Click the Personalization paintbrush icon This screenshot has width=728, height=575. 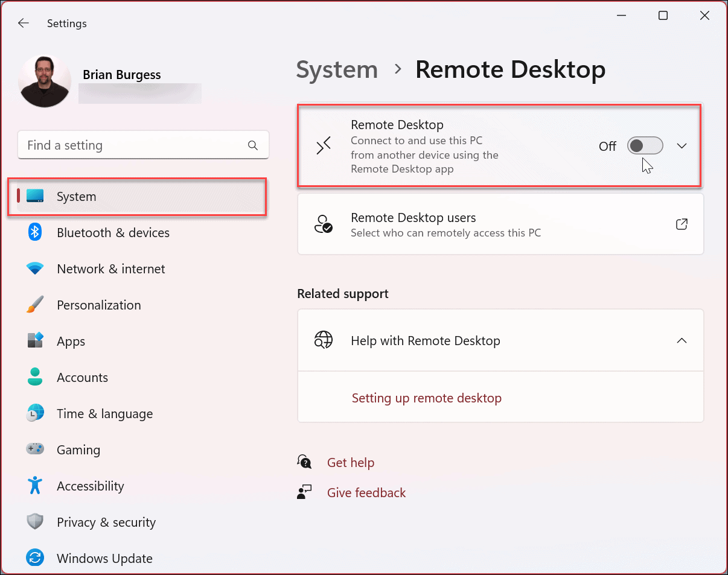[x=35, y=305]
